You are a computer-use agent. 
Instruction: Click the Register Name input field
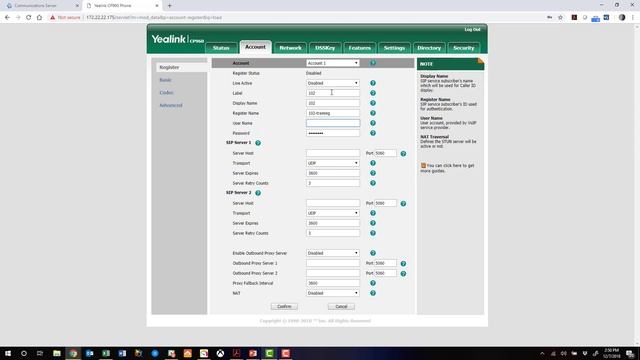pyautogui.click(x=333, y=113)
